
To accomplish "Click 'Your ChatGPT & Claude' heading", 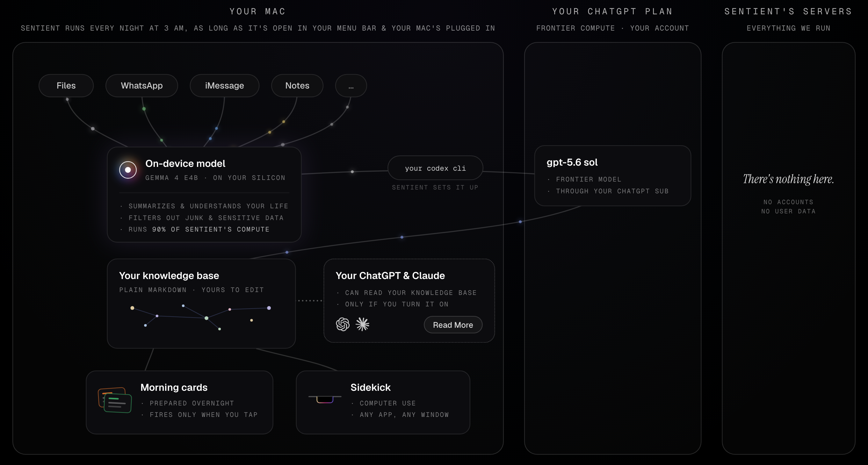I will (x=390, y=275).
